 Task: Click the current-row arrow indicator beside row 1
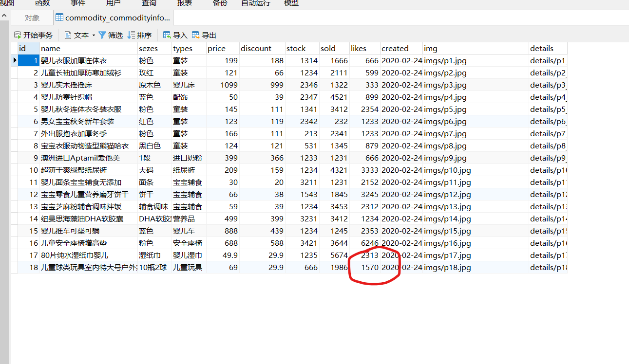click(15, 60)
